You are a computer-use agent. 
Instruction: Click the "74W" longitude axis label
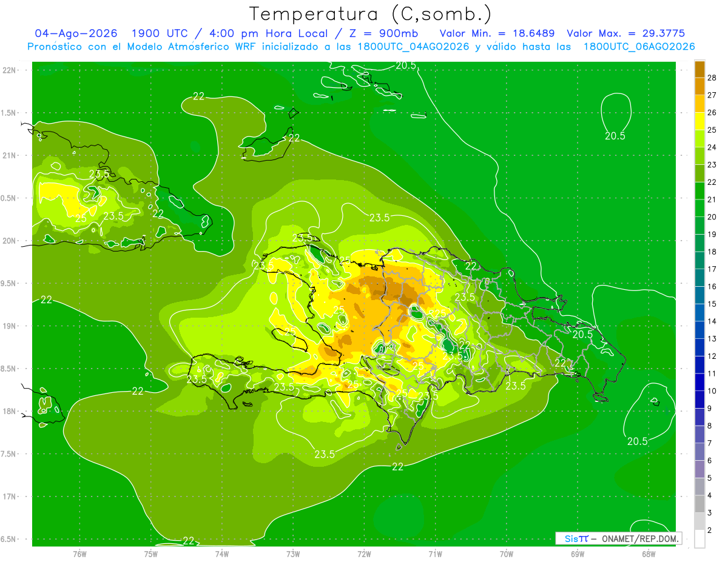[x=221, y=554]
